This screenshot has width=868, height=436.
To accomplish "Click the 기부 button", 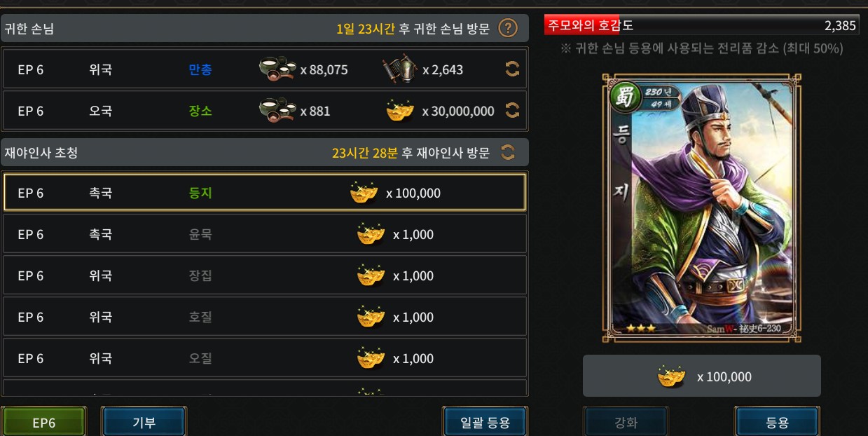I will click(144, 422).
